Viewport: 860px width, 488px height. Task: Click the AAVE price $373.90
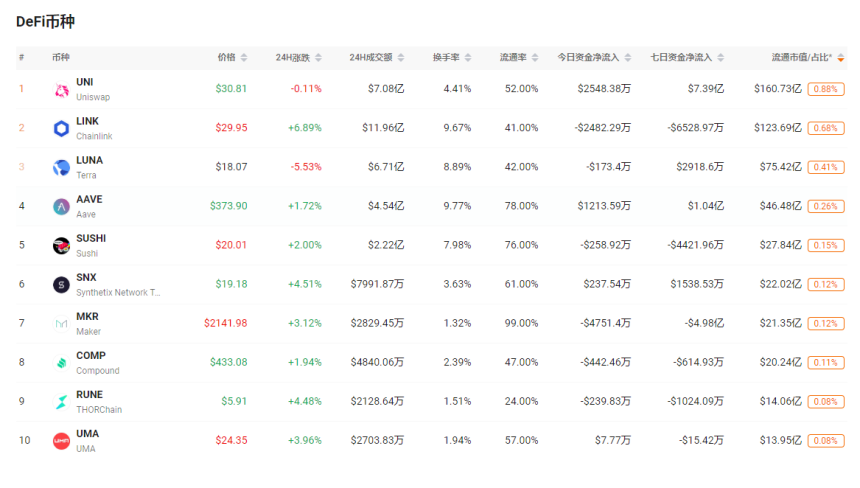click(x=228, y=206)
